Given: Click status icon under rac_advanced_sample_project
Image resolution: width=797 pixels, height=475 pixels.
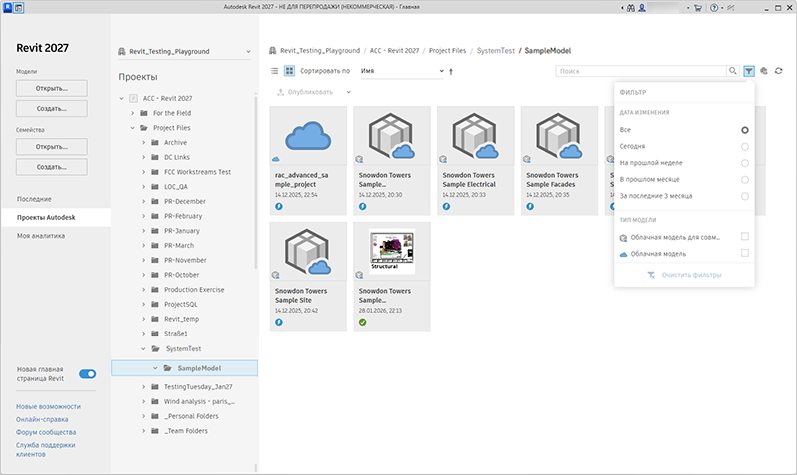Looking at the screenshot, I should click(x=279, y=206).
